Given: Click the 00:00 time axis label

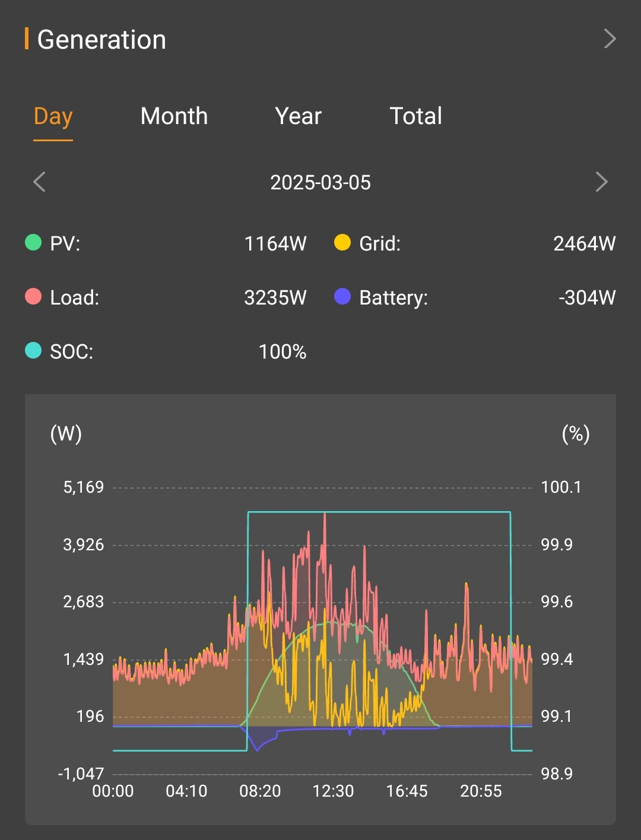Looking at the screenshot, I should pos(113,791).
